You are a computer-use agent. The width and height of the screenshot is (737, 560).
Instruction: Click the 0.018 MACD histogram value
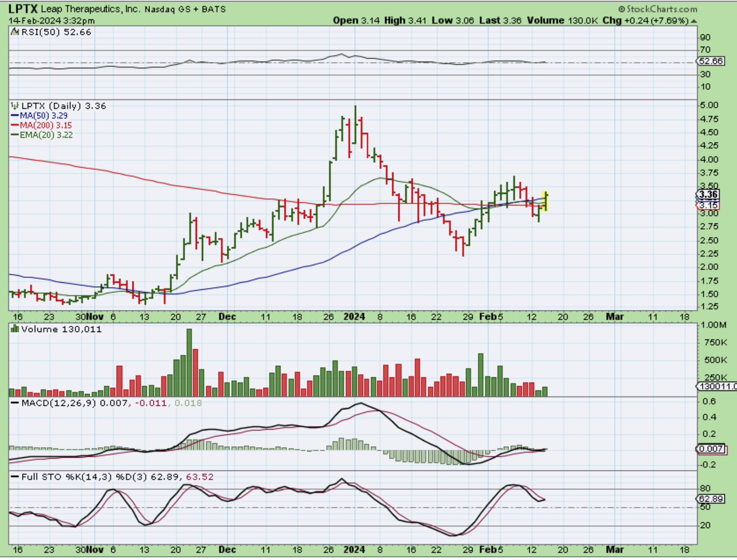tap(188, 403)
